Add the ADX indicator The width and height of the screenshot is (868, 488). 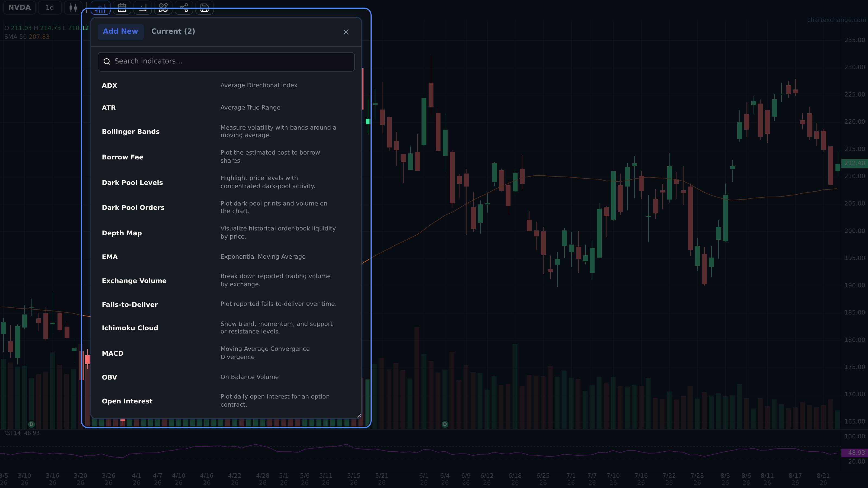coord(226,86)
